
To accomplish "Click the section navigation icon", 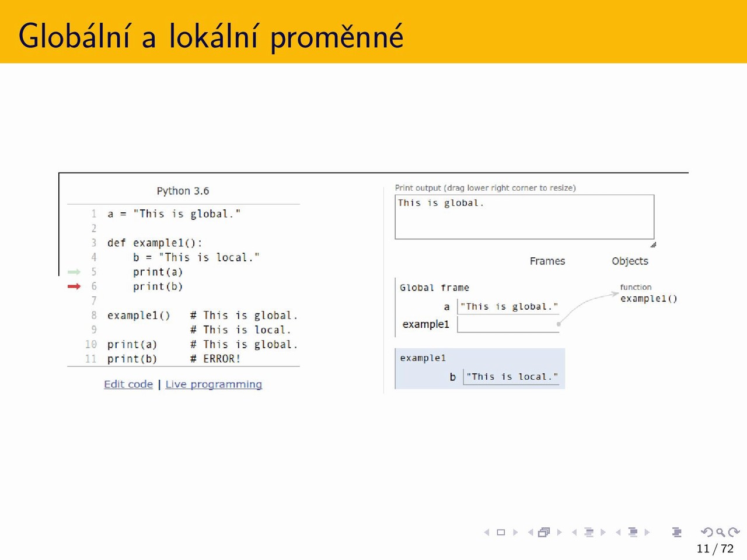I will pyautogui.click(x=633, y=532).
